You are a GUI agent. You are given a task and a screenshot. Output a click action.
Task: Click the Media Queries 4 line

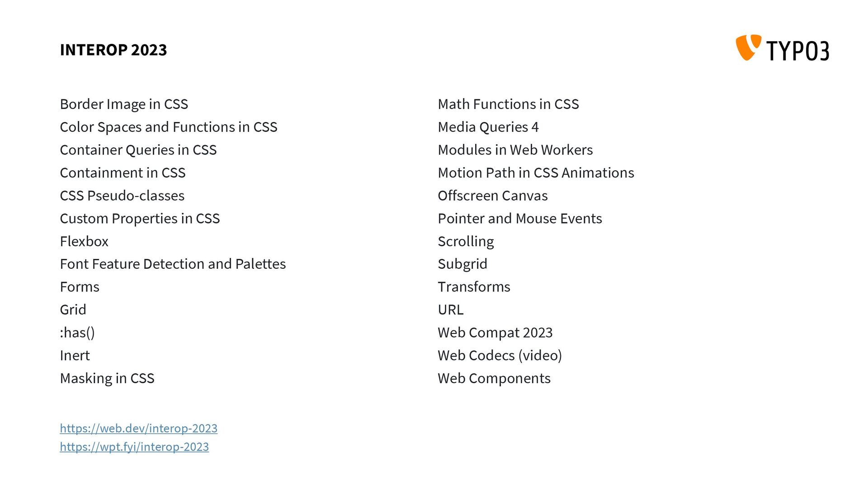pyautogui.click(x=488, y=127)
